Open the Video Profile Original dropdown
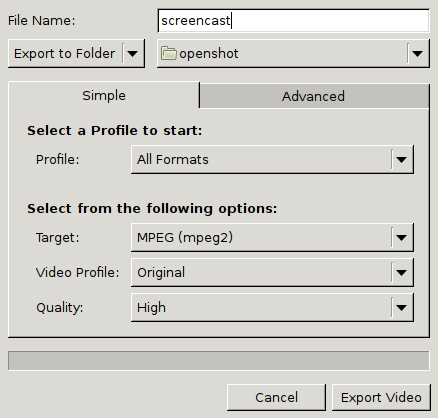The image size is (438, 418). pos(272,273)
